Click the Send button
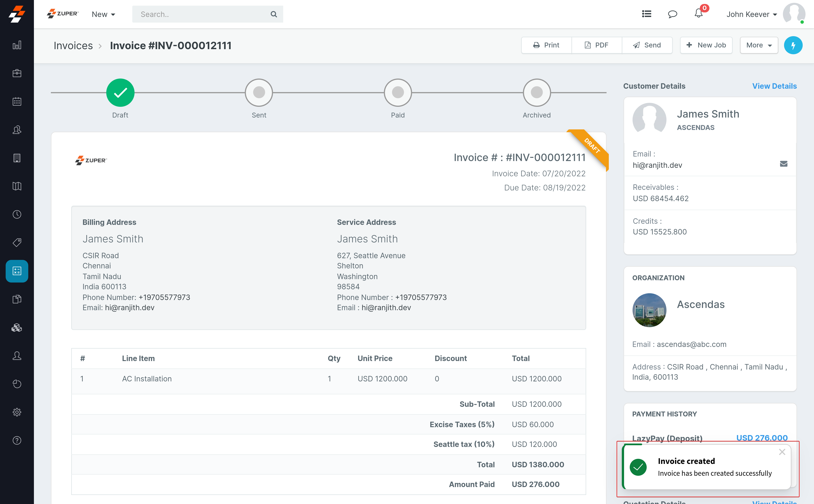 coord(647,45)
